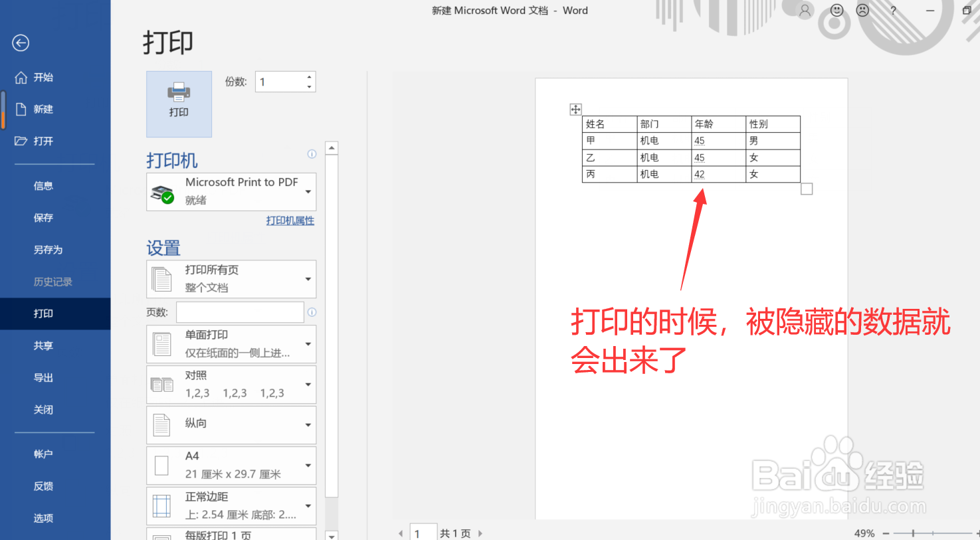Screen dimensions: 980x540
Task: Click the 打印机属性 link
Action: [x=290, y=221]
